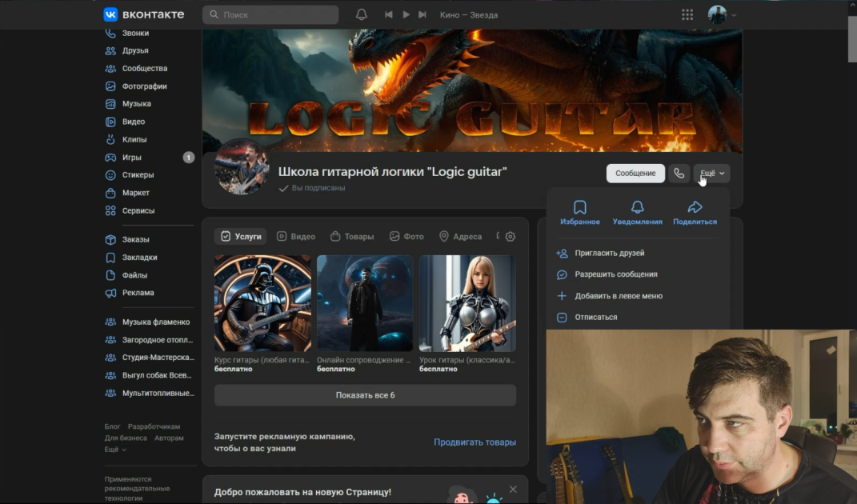Viewport: 857px width, 504px height.
Task: Skip to previous track in header player
Action: coord(389,14)
